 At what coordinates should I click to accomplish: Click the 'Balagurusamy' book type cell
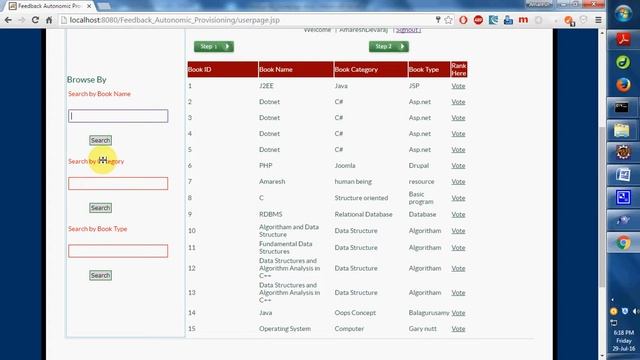pyautogui.click(x=429, y=313)
